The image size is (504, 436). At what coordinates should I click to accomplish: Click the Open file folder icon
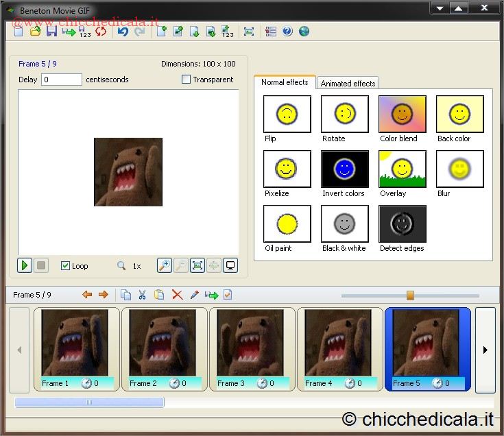coord(36,32)
